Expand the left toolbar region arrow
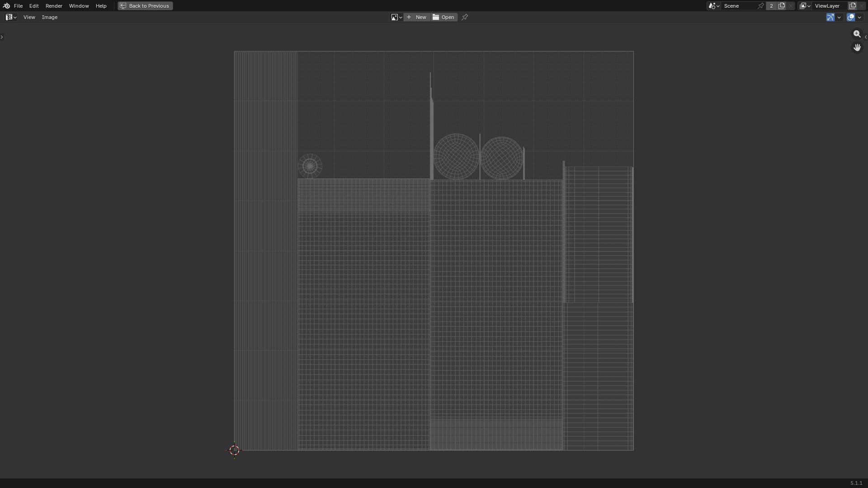 (2, 37)
